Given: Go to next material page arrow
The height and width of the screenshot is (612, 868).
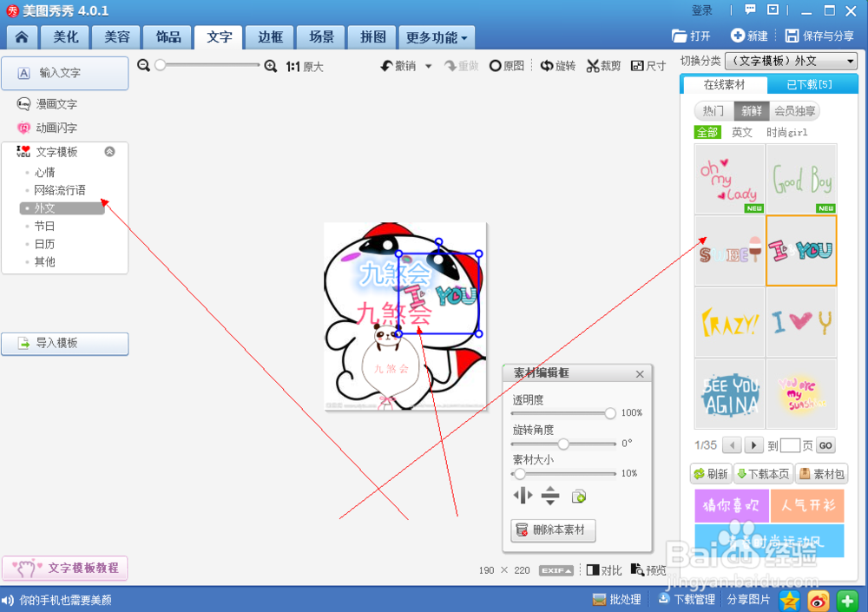Looking at the screenshot, I should 754,445.
